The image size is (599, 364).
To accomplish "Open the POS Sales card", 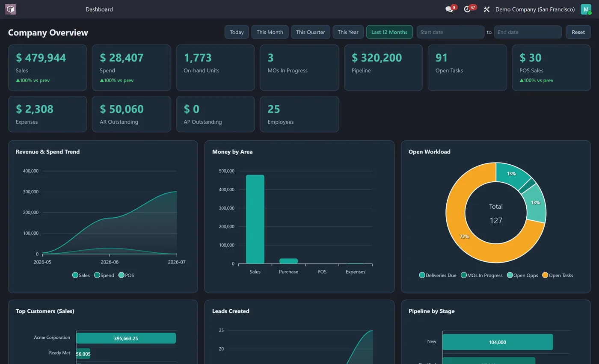I will [551, 68].
